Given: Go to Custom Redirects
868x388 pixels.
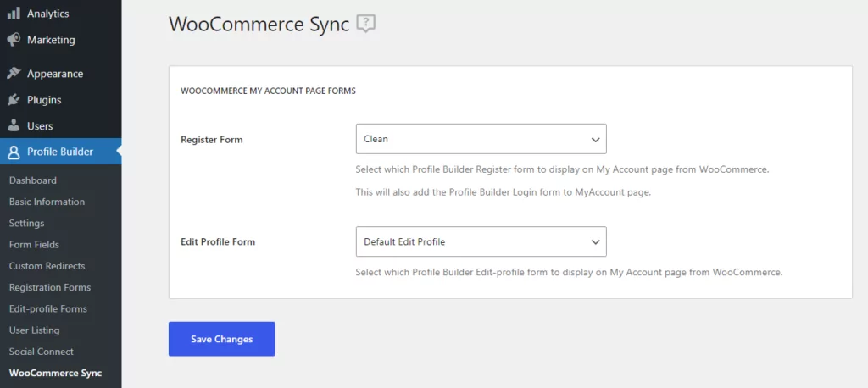Looking at the screenshot, I should pyautogui.click(x=47, y=266).
